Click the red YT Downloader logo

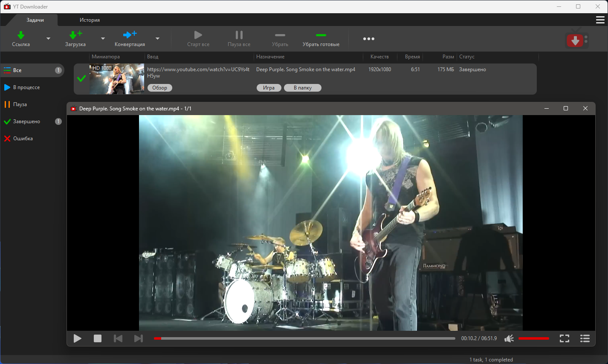576,40
